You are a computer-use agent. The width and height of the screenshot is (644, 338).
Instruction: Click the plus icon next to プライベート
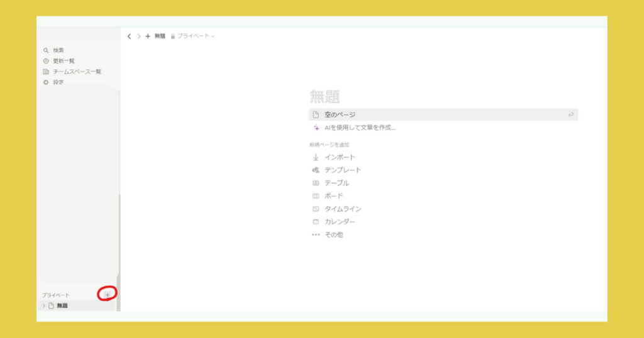click(x=108, y=294)
